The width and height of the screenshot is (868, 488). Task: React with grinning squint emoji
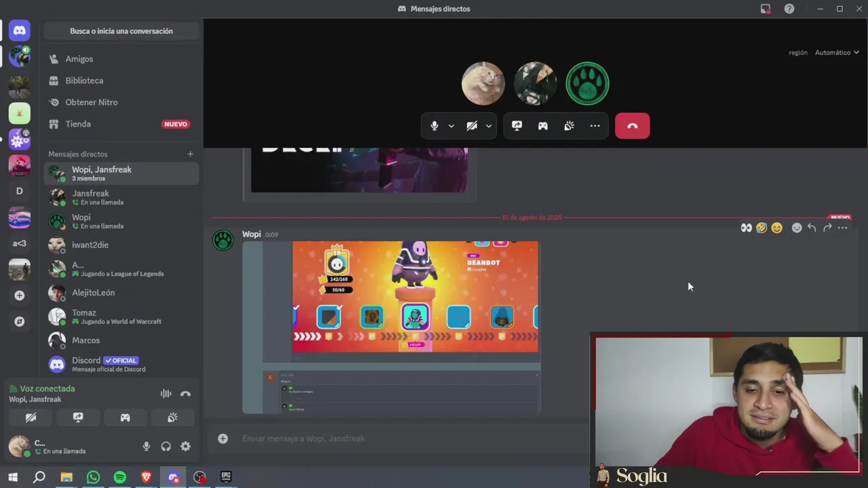click(x=777, y=228)
